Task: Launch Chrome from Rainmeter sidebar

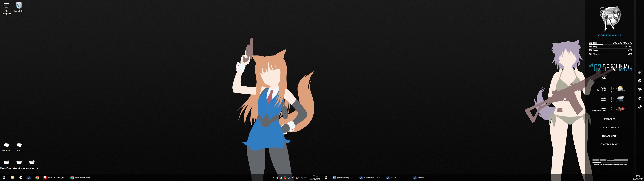Action: click(x=640, y=81)
